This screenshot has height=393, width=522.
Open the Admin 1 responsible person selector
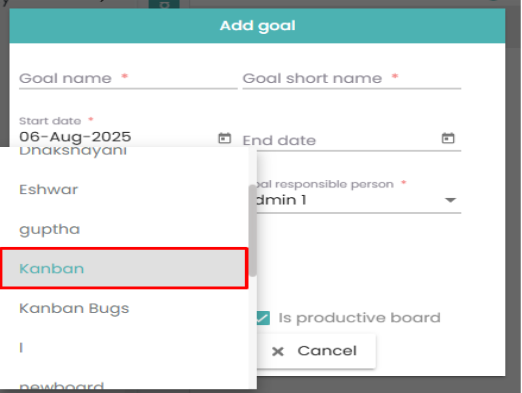(359, 200)
